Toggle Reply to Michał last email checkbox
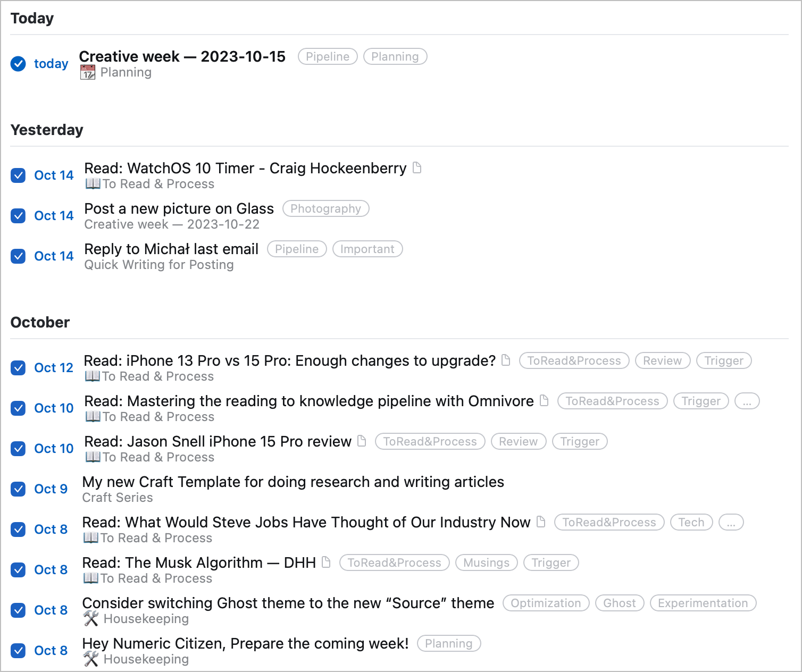Screen dimensions: 802x672 point(18,256)
